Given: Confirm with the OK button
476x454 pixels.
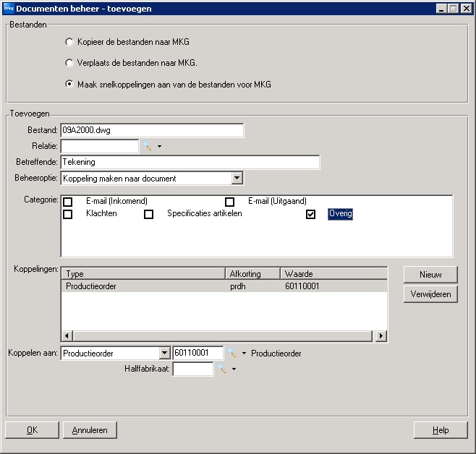Looking at the screenshot, I should coord(32,430).
